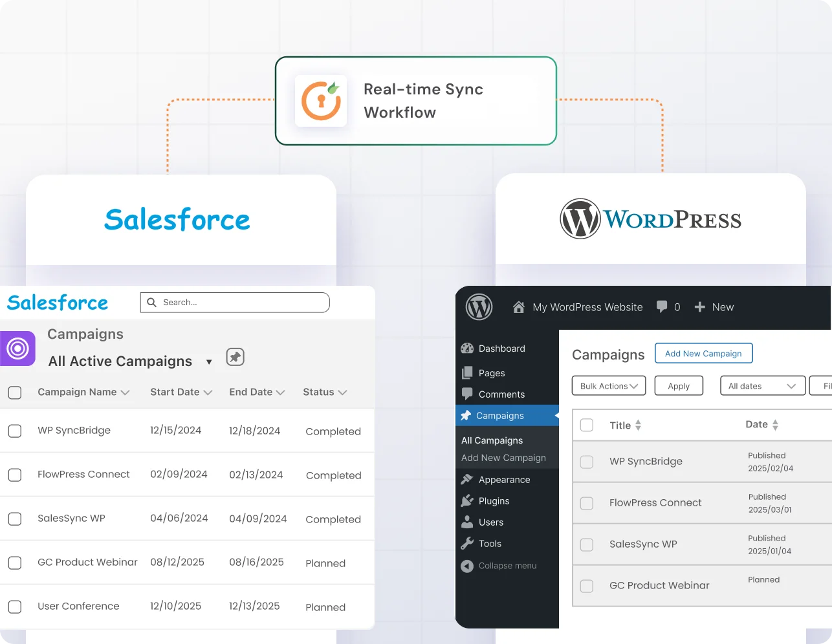The height and width of the screenshot is (644, 832).
Task: Click the comments bubble icon in admin bar
Action: [x=662, y=306]
